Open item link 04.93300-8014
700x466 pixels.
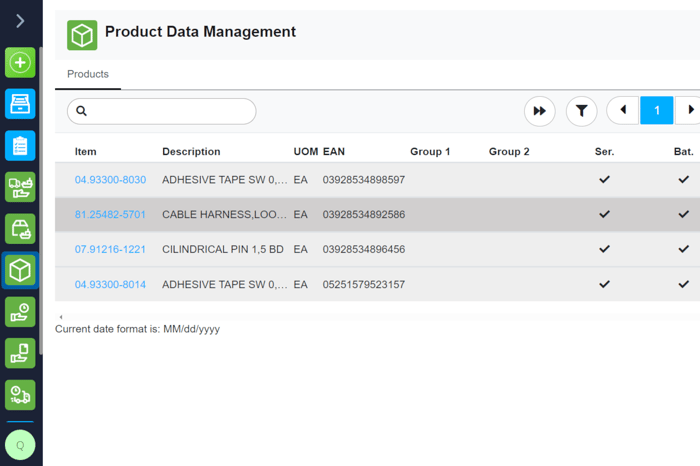click(x=110, y=285)
